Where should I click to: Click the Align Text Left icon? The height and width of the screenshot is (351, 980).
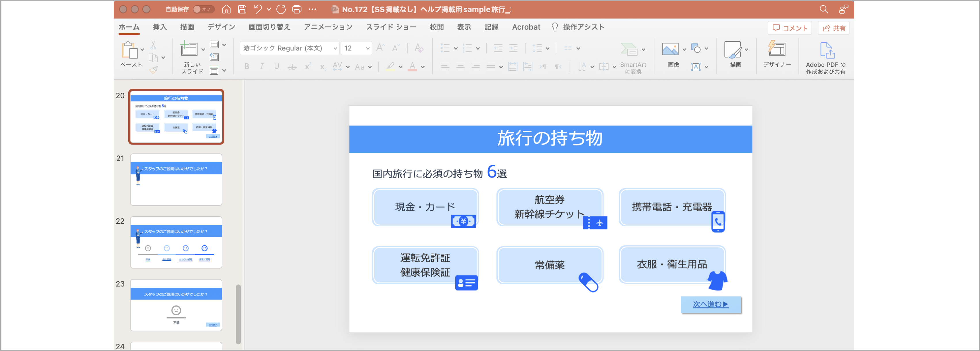pos(445,67)
